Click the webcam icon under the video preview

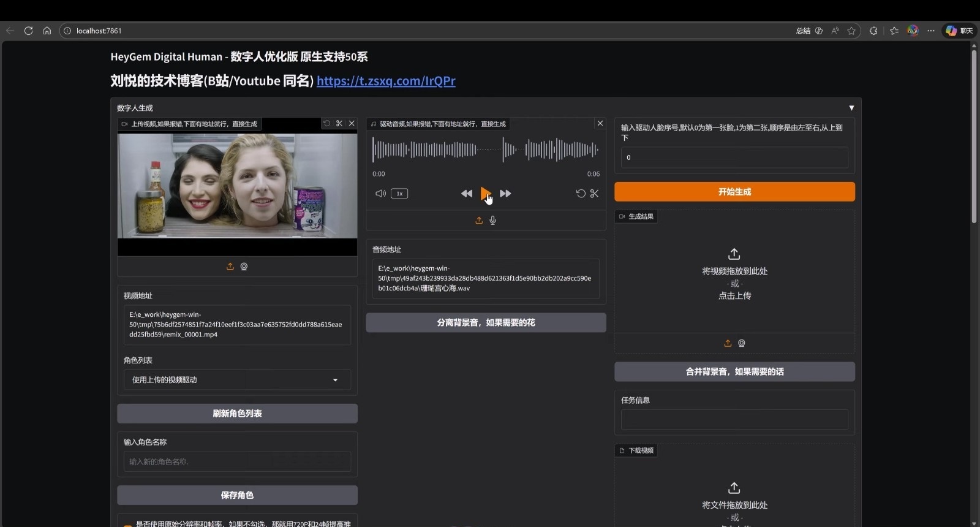click(x=244, y=267)
